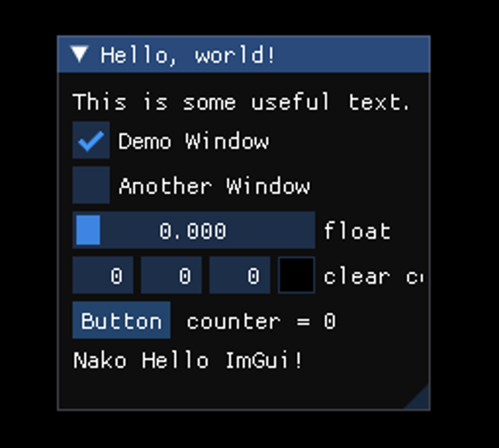Enable the Another Window checkbox
This screenshot has width=499, height=448.
91,185
